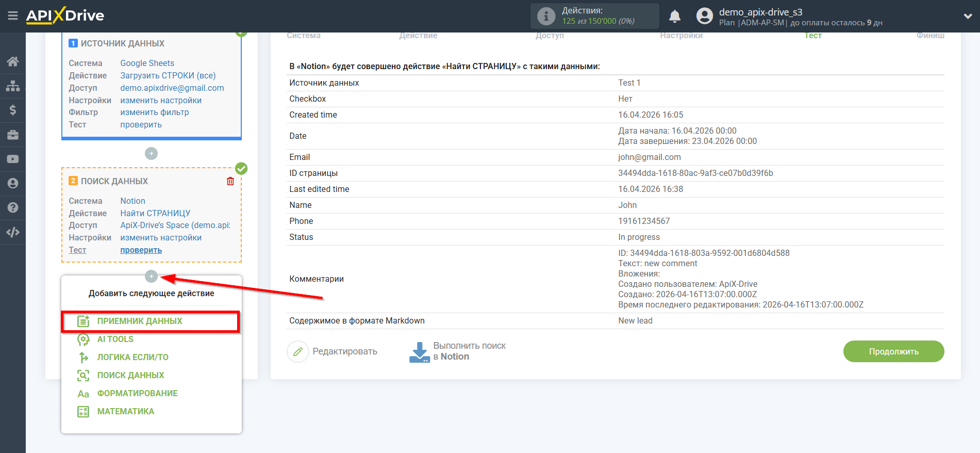Click ИСТОЧНИК ДАННЫХ block header
Image resolution: width=980 pixels, height=453 pixels.
123,43
